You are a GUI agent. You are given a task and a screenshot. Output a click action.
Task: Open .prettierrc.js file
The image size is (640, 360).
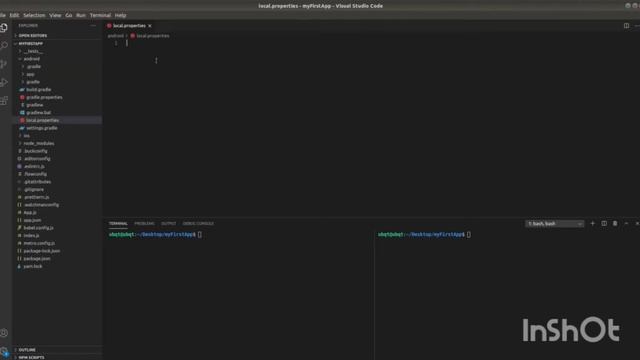pos(36,197)
